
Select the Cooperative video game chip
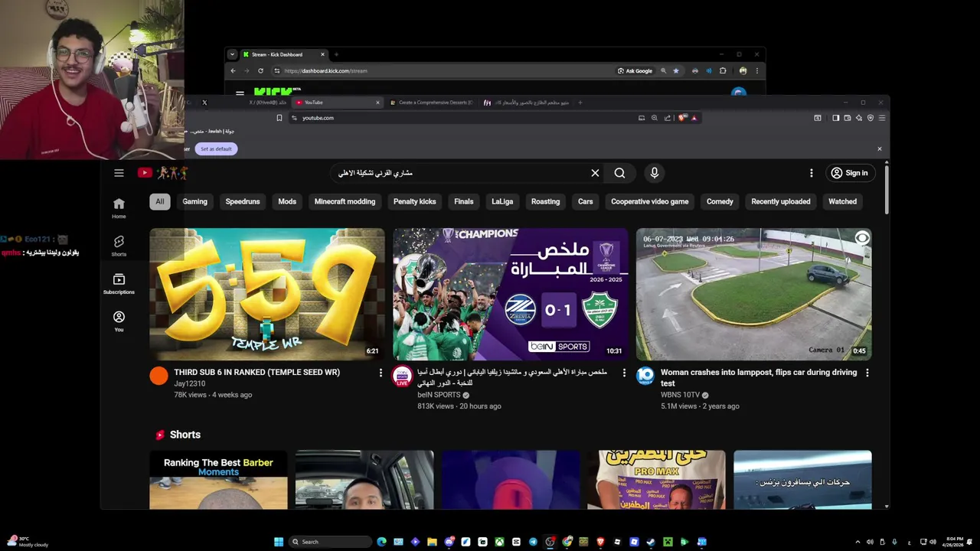(x=649, y=201)
